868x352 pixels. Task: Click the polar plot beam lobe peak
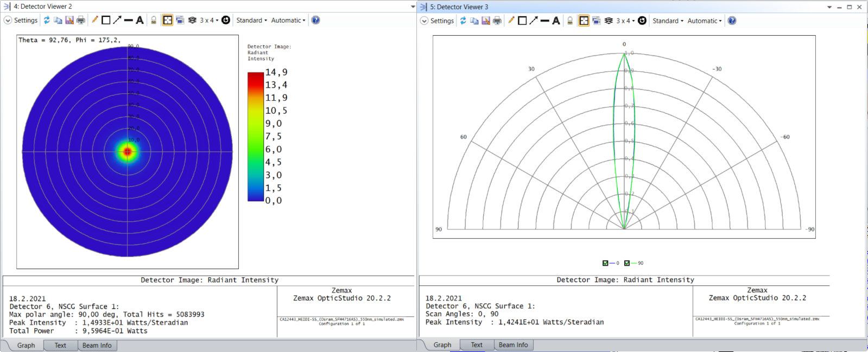624,54
